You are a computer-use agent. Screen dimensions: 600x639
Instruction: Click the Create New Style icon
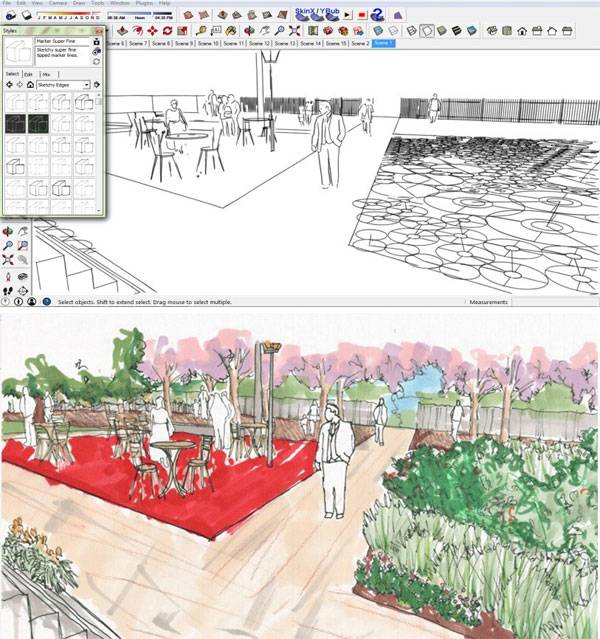point(96,40)
